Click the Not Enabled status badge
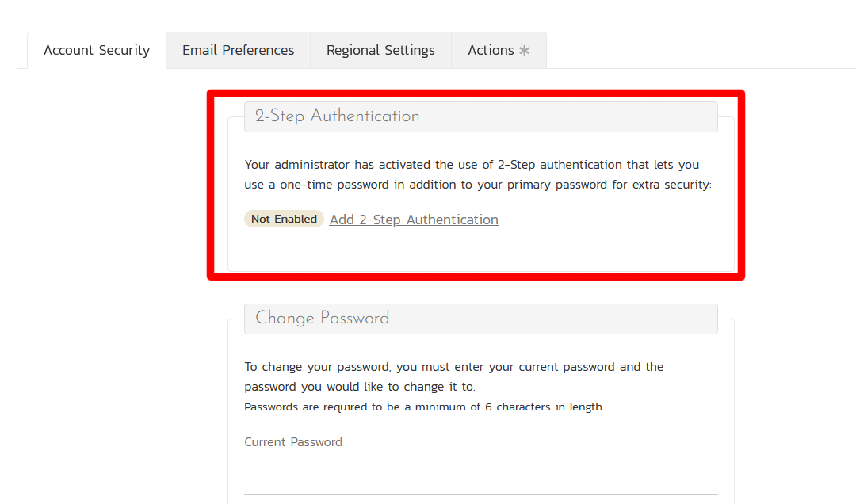 point(284,220)
